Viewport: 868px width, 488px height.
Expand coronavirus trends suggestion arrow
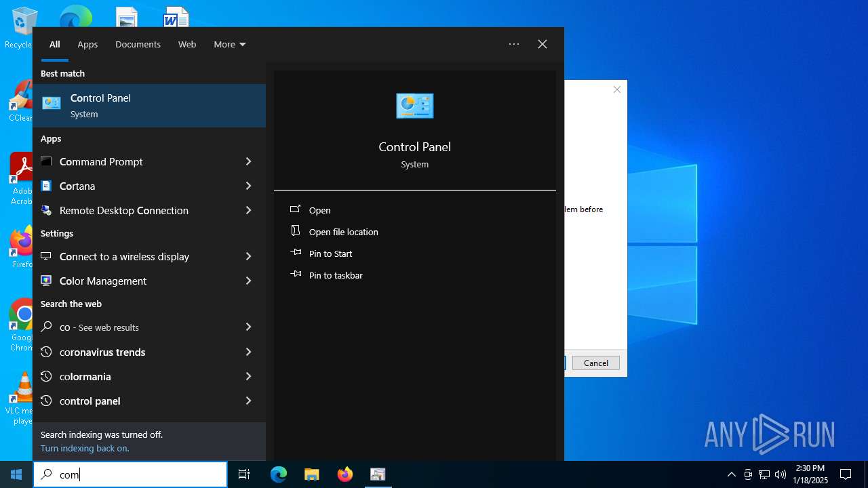(248, 352)
